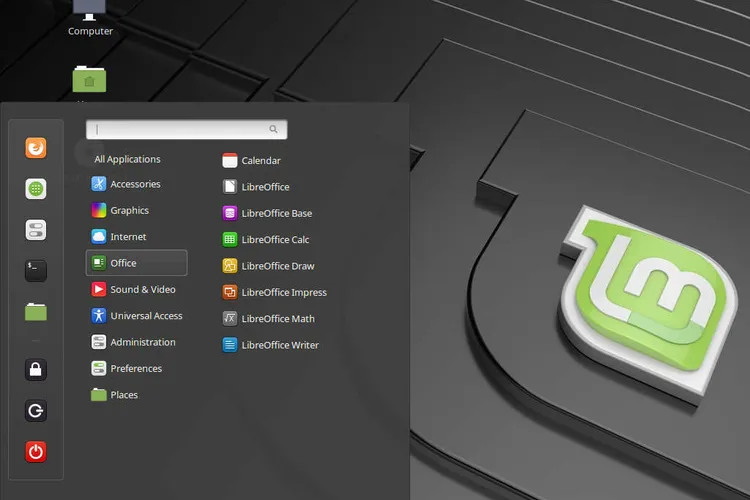Image resolution: width=750 pixels, height=500 pixels.
Task: Click the Lock Screen padlock icon
Action: point(36,370)
